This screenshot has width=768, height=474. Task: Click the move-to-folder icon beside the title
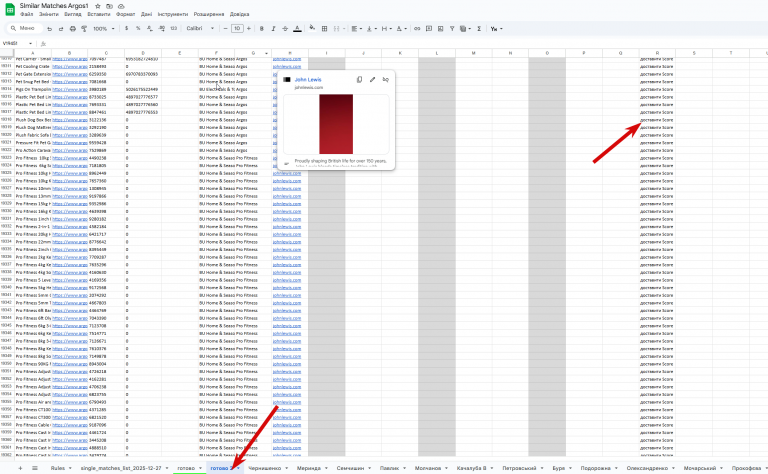coord(109,6)
